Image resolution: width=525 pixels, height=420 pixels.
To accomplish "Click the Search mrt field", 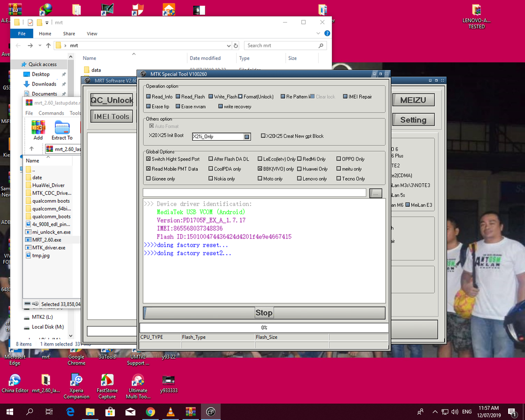I will pos(286,46).
